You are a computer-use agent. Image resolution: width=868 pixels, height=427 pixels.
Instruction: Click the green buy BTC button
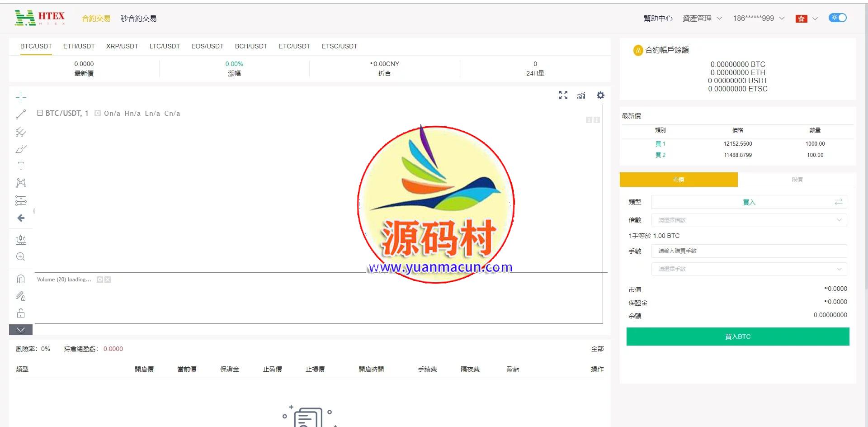tap(737, 337)
